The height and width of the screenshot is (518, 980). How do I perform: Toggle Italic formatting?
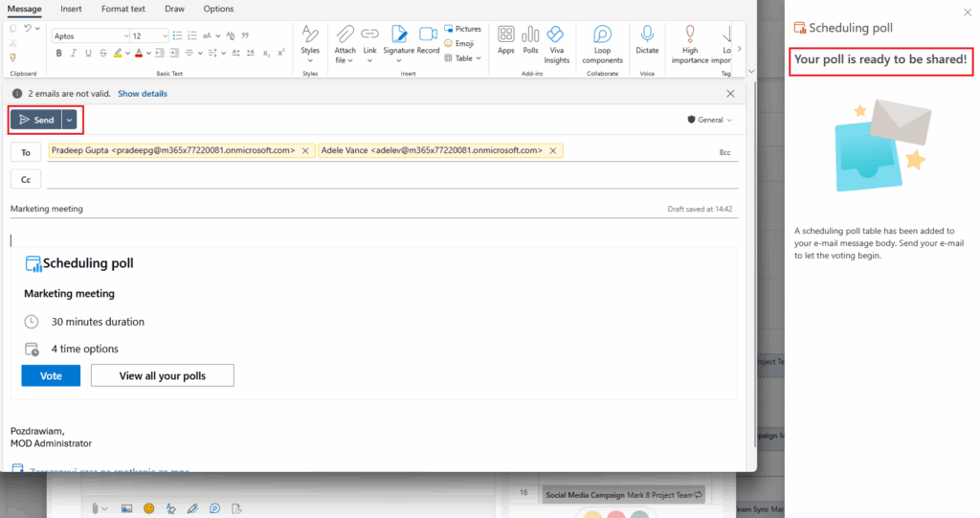[73, 53]
